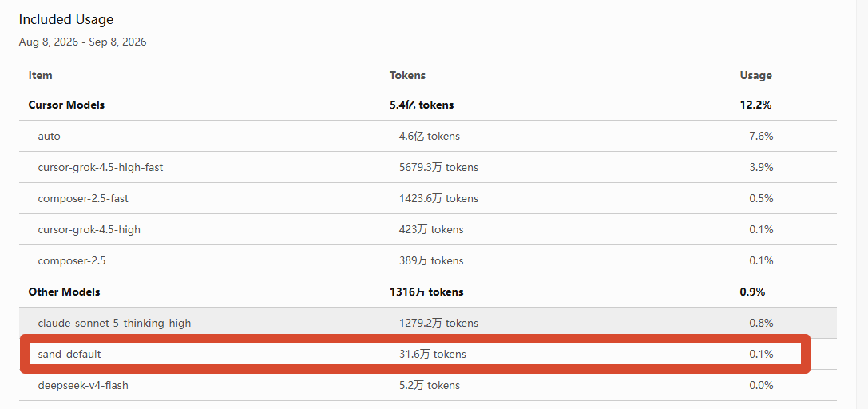The height and width of the screenshot is (409, 868).
Task: Click the "Tokens" column header
Action: pyautogui.click(x=407, y=75)
